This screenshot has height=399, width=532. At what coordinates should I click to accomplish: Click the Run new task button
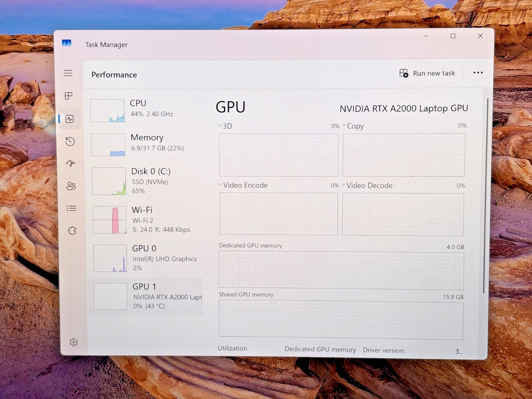coord(427,73)
